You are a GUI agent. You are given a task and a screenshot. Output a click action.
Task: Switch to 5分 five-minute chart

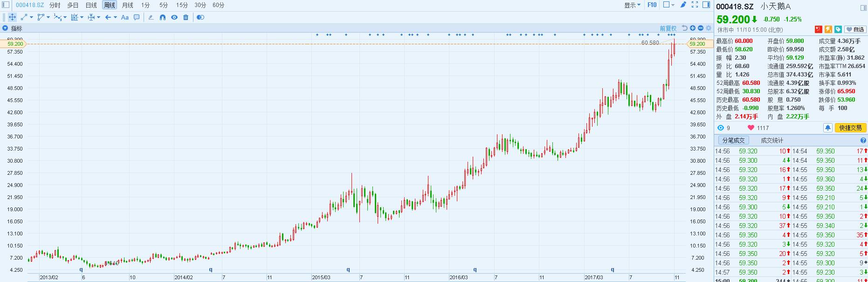point(164,5)
